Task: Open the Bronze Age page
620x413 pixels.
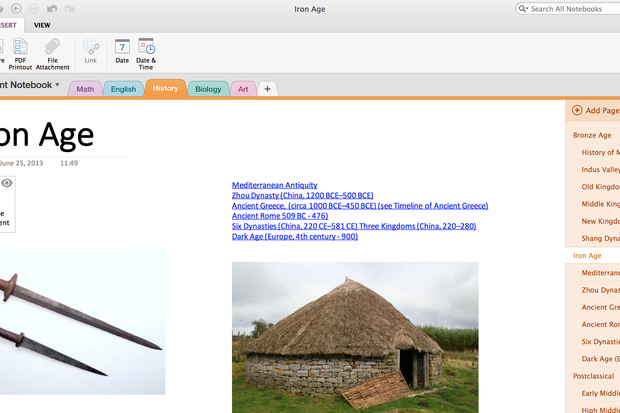Action: click(592, 135)
